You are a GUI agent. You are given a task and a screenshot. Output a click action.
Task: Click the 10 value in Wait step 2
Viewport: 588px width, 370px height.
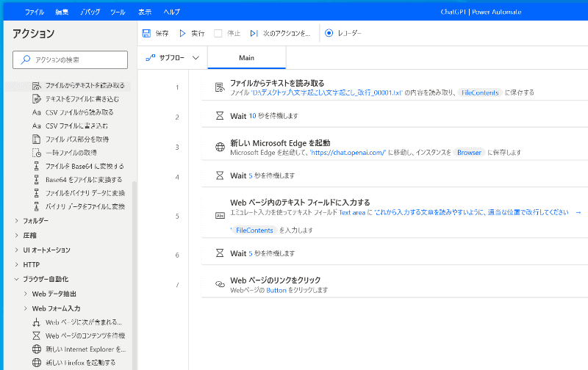tap(253, 116)
